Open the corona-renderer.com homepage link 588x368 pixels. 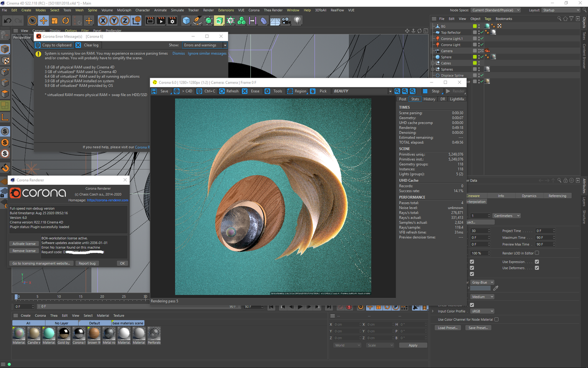(107, 200)
